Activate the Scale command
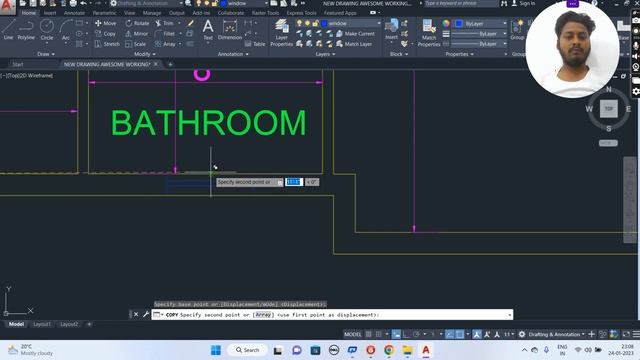640x360 pixels. click(136, 44)
